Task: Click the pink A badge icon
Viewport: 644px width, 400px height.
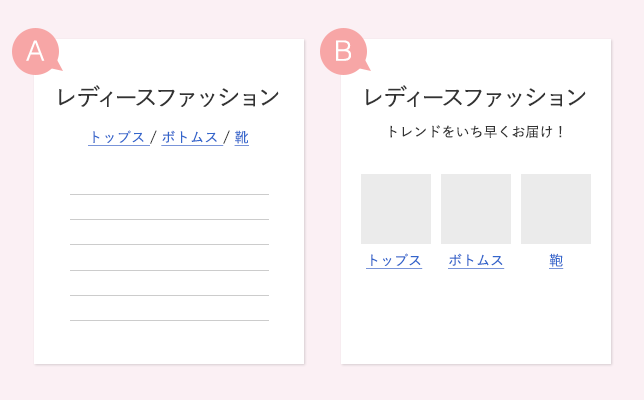Action: point(36,52)
